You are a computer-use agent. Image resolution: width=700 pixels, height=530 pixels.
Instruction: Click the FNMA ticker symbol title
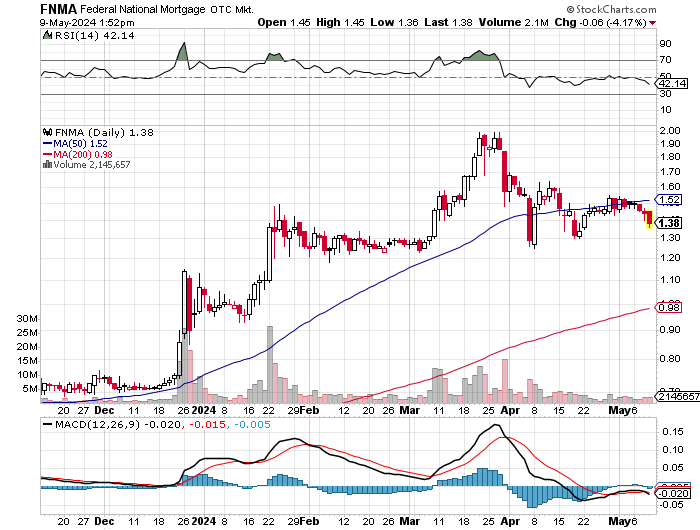(59, 9)
